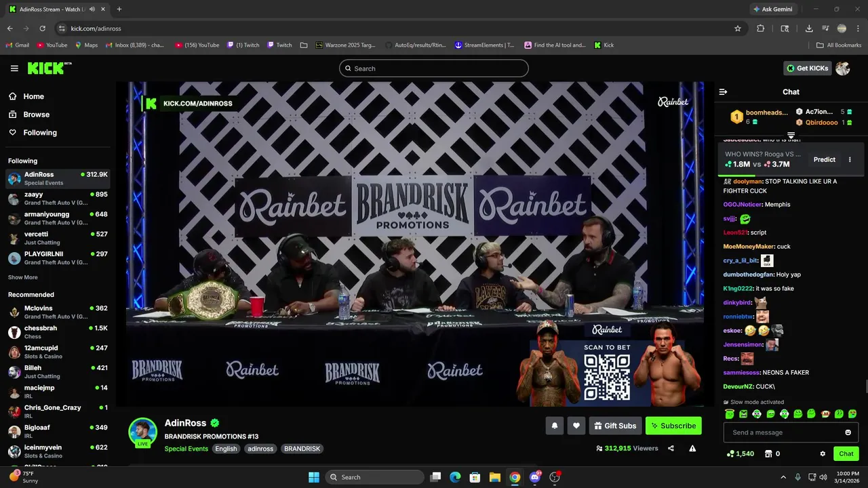868x488 pixels.
Task: Open Chrome media controls icon
Action: 825,28
